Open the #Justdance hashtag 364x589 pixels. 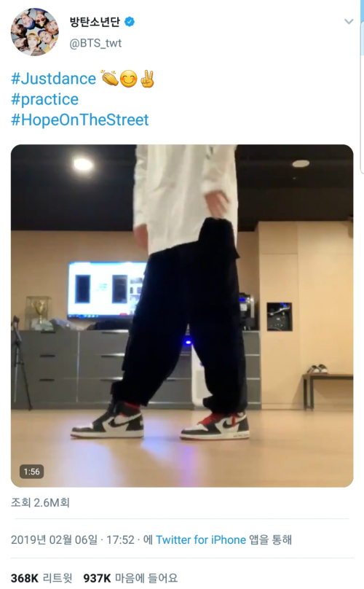pos(53,79)
